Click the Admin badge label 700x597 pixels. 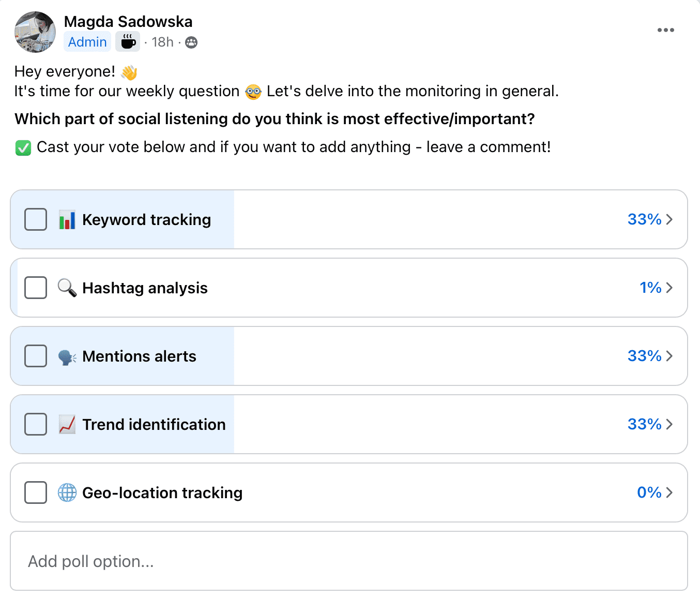click(x=87, y=42)
